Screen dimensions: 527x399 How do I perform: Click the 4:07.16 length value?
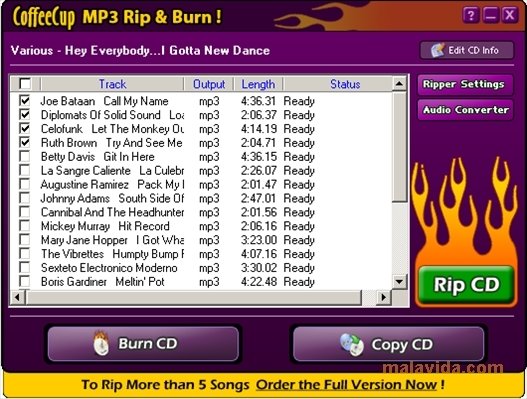click(258, 254)
